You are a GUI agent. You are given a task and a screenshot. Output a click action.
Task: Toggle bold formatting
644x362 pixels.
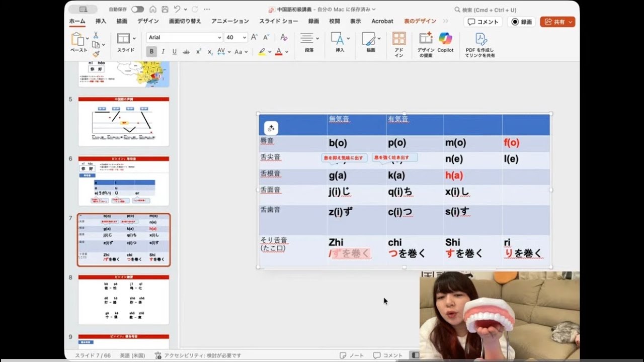tap(151, 51)
